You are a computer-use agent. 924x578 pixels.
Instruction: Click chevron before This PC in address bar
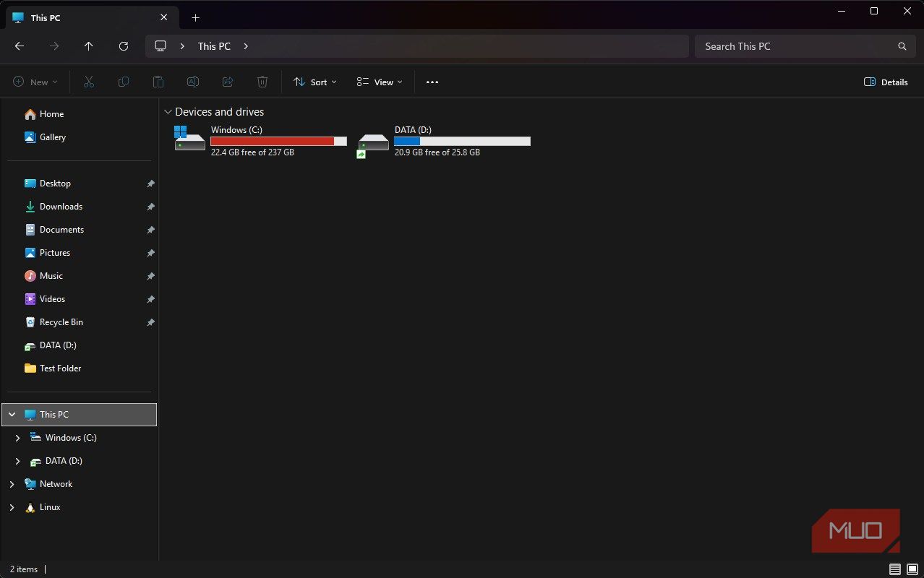(182, 46)
